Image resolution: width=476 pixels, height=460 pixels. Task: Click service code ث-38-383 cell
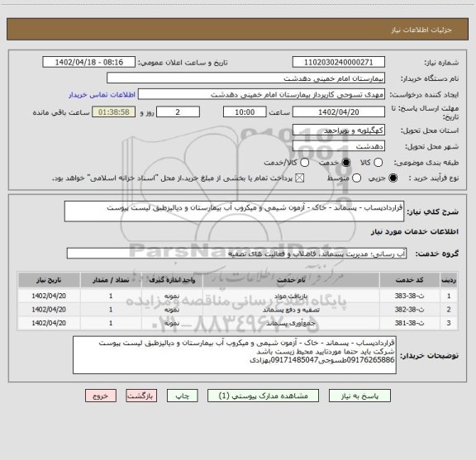tap(410, 296)
